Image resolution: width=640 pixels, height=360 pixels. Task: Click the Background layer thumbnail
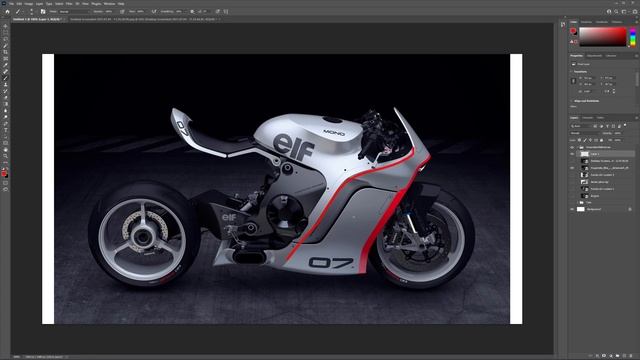tap(580, 209)
